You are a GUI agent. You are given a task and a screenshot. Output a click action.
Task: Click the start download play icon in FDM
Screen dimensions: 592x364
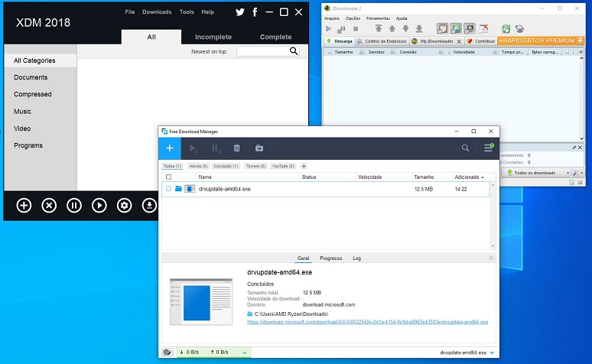pyautogui.click(x=194, y=148)
